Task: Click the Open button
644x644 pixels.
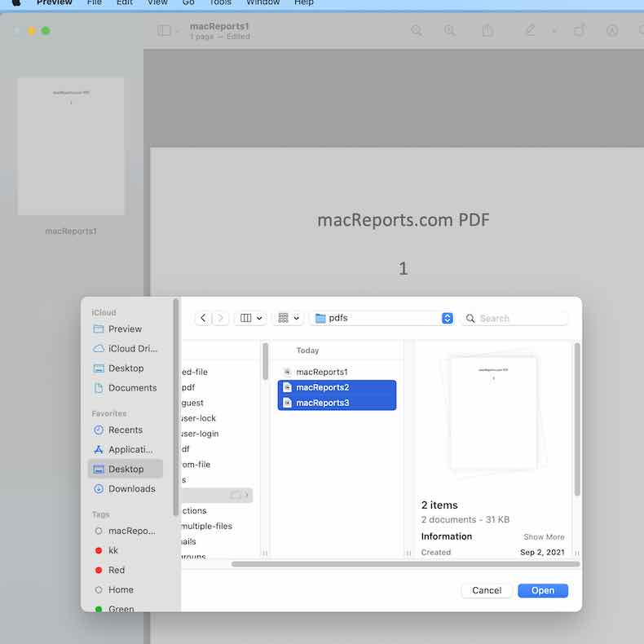Action: coord(543,591)
